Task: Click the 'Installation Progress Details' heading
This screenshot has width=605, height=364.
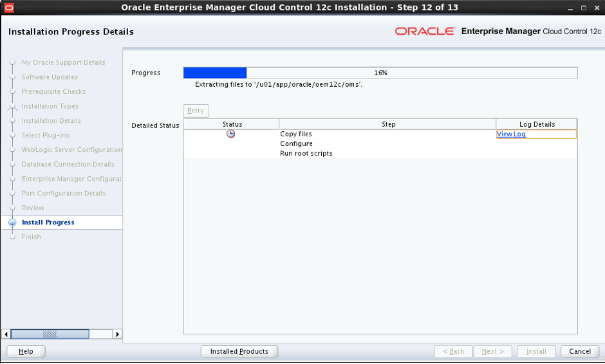Action: point(71,32)
